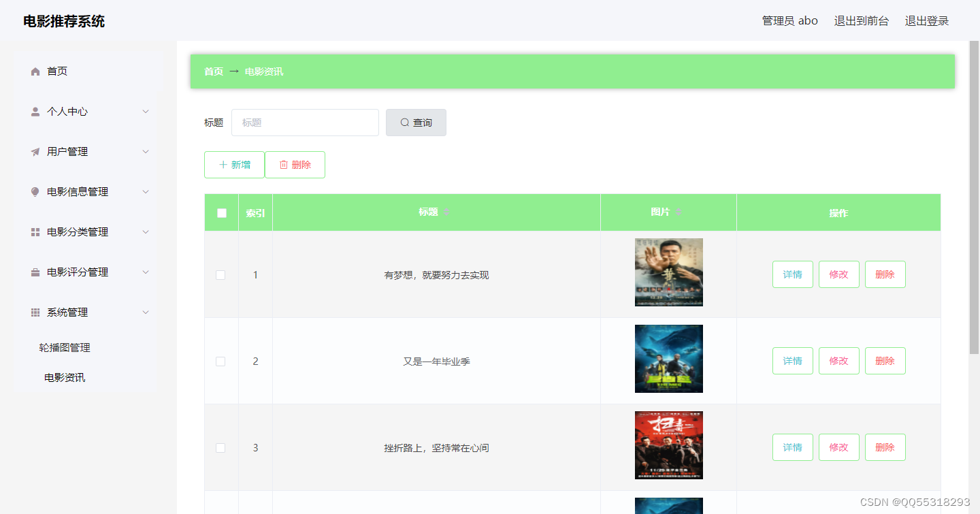The height and width of the screenshot is (514, 980).
Task: Expand 电影信息管理 using its chevron
Action: [146, 192]
